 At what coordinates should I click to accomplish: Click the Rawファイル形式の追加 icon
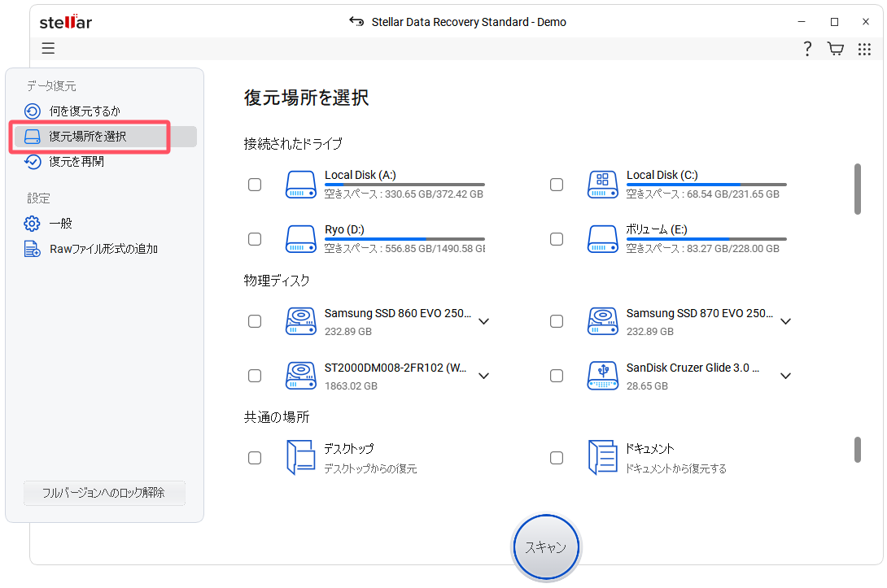coord(32,248)
